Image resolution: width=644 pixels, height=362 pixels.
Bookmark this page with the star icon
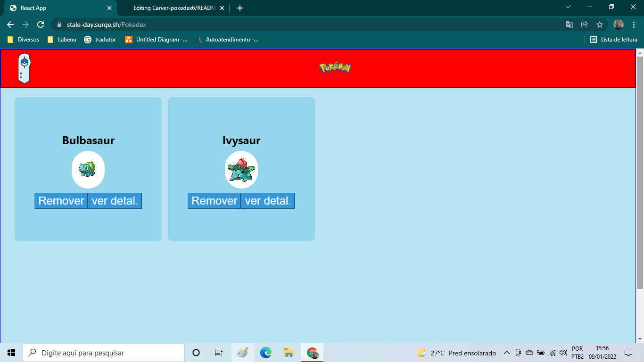[x=600, y=25]
